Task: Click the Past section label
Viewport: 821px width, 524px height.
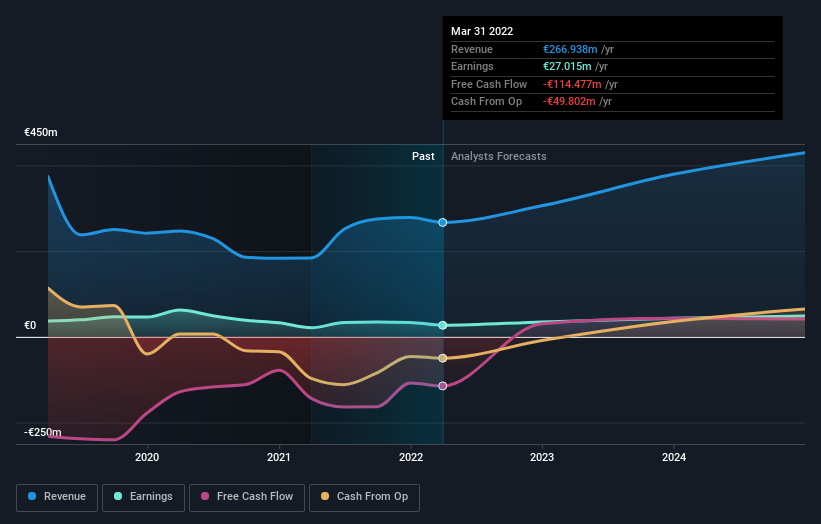Action: [423, 157]
